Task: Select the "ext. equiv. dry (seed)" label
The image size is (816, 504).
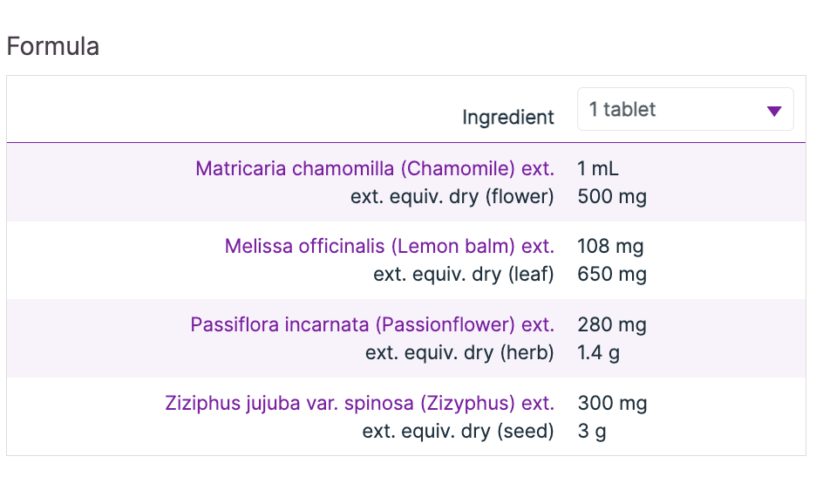Action: (x=458, y=432)
